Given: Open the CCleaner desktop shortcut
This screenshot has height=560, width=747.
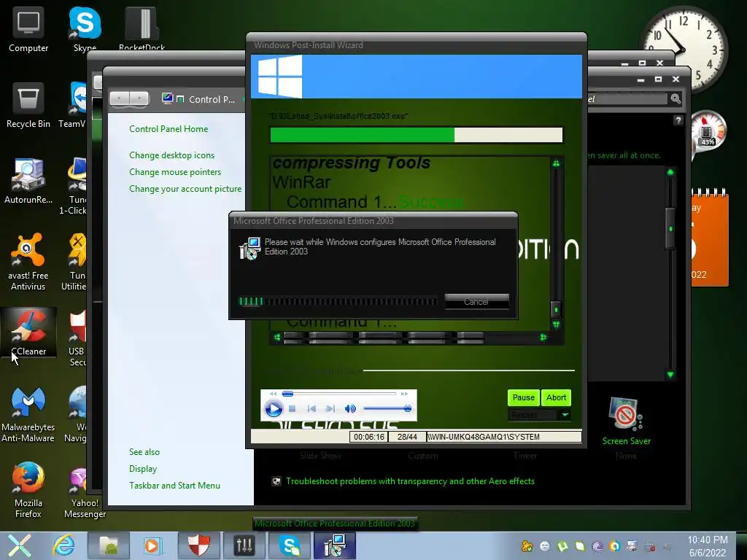Looking at the screenshot, I should coord(28,332).
